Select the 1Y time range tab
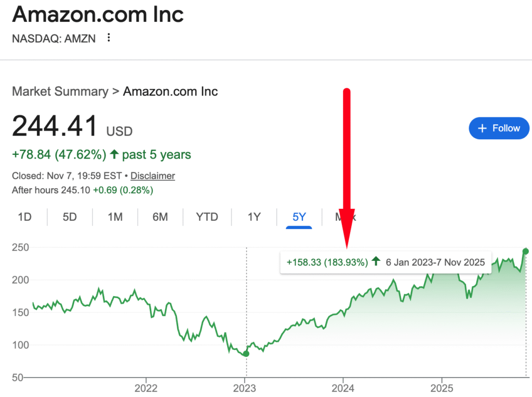The width and height of the screenshot is (532, 397). 254,217
